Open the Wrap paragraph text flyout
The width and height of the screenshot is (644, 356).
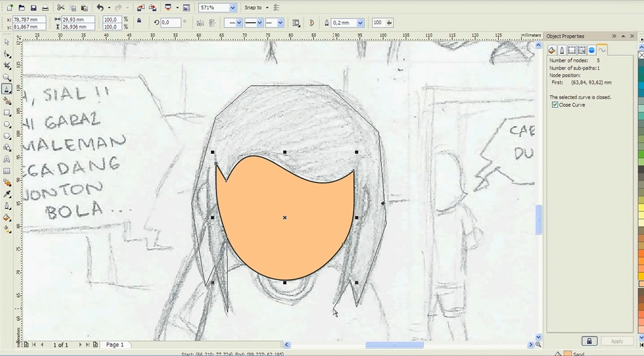(296, 23)
